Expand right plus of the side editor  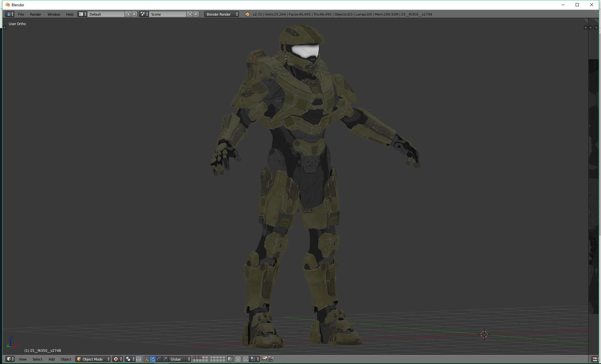[x=596, y=28]
